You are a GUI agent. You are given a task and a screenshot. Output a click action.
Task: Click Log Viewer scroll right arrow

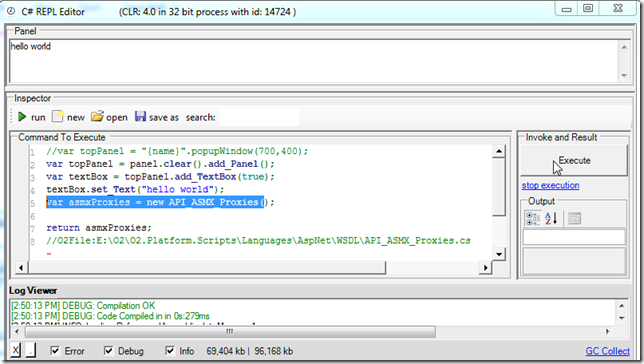coord(607,332)
